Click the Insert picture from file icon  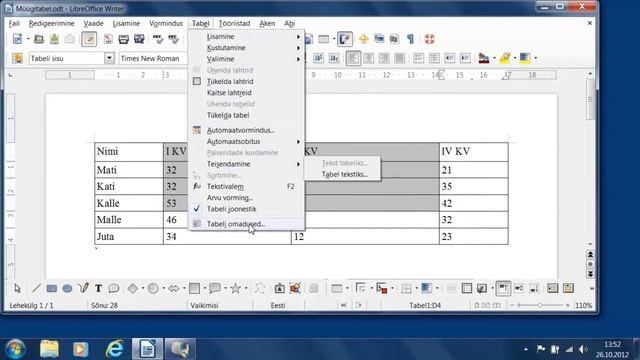click(295, 289)
